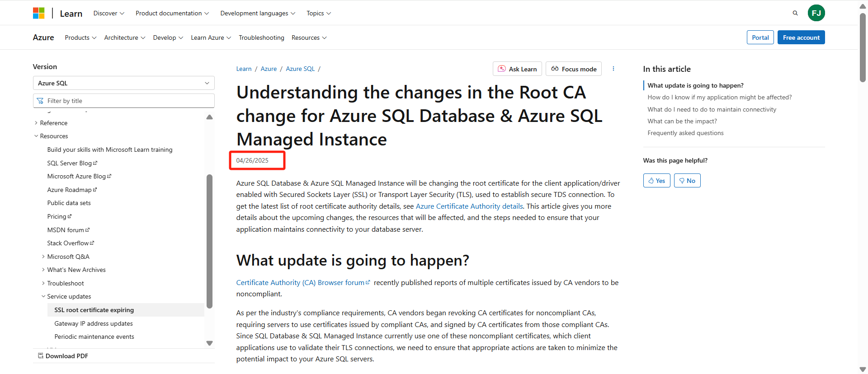The height and width of the screenshot is (374, 868).
Task: Open Azure Certificate Authority details link
Action: [x=469, y=206]
